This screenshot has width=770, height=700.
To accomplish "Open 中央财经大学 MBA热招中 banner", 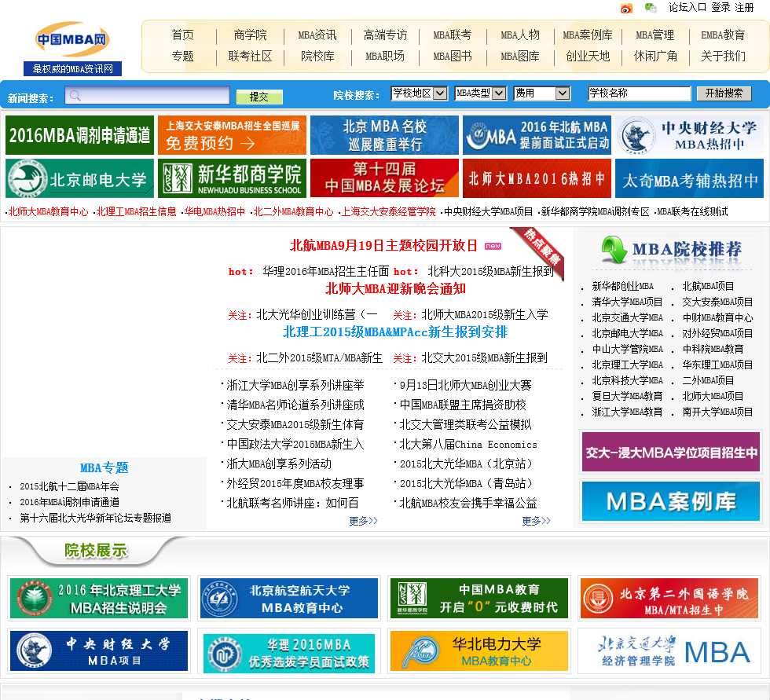I will coord(690,135).
